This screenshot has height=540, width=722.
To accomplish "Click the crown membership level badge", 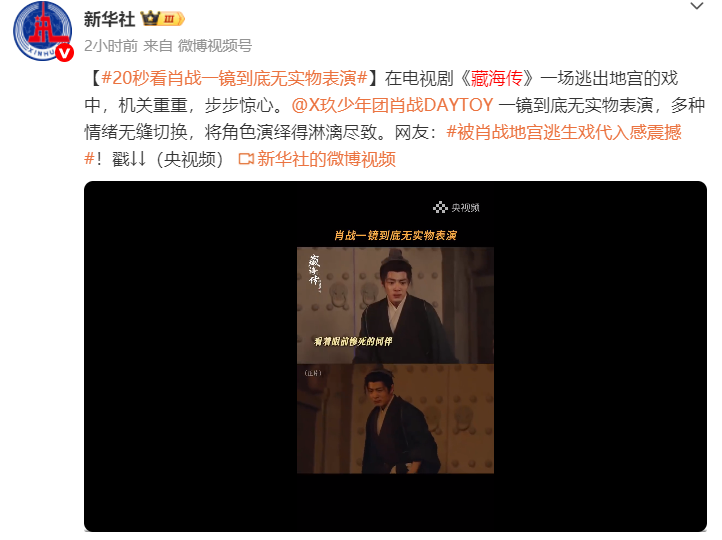I will [x=163, y=19].
